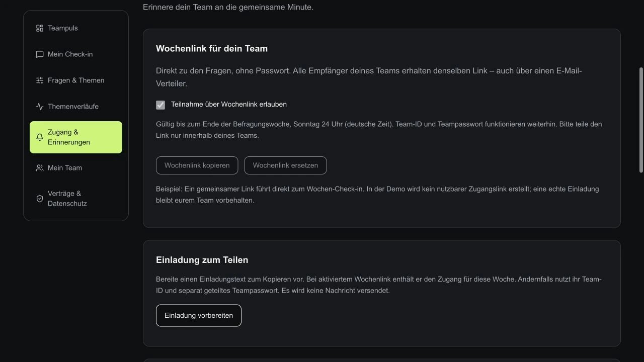Toggle the Teilnahme über Wochenlink erlauben checkbox
Screen dimensions: 644x362
click(x=160, y=105)
